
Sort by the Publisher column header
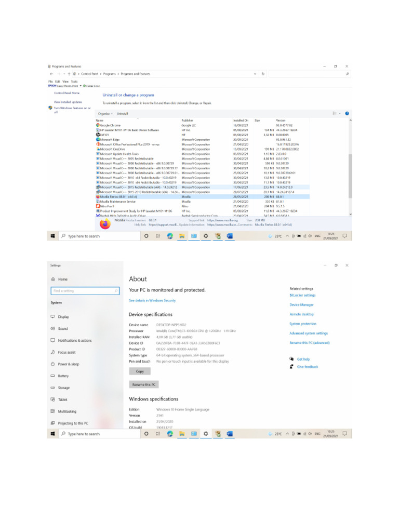(x=187, y=121)
